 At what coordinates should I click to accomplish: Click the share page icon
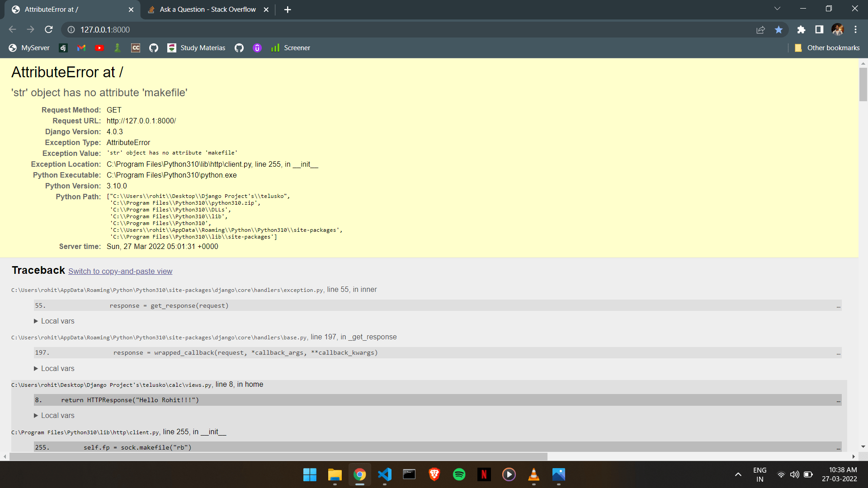click(760, 29)
